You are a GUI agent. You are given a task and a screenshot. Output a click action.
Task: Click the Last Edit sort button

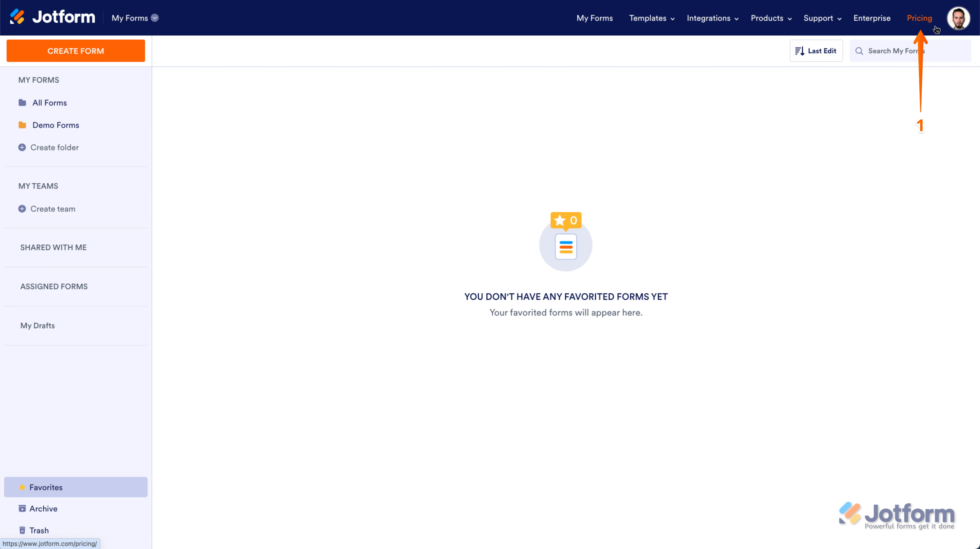(816, 51)
